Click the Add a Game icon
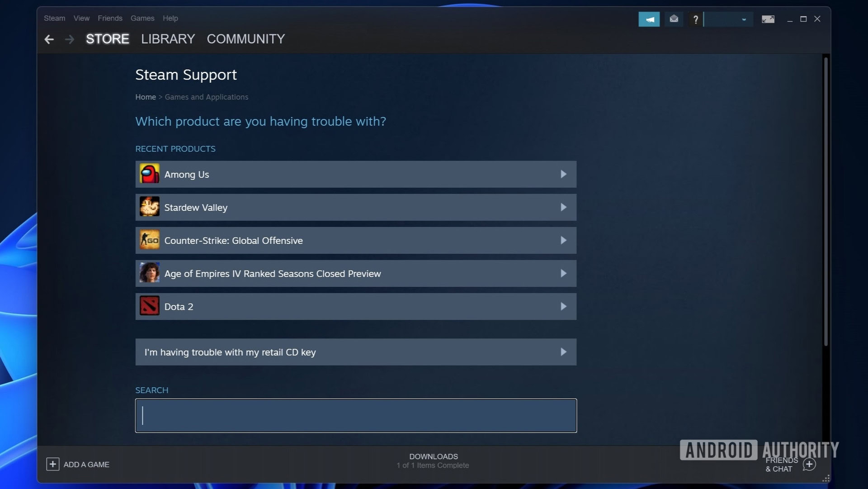868x489 pixels. [x=52, y=464]
